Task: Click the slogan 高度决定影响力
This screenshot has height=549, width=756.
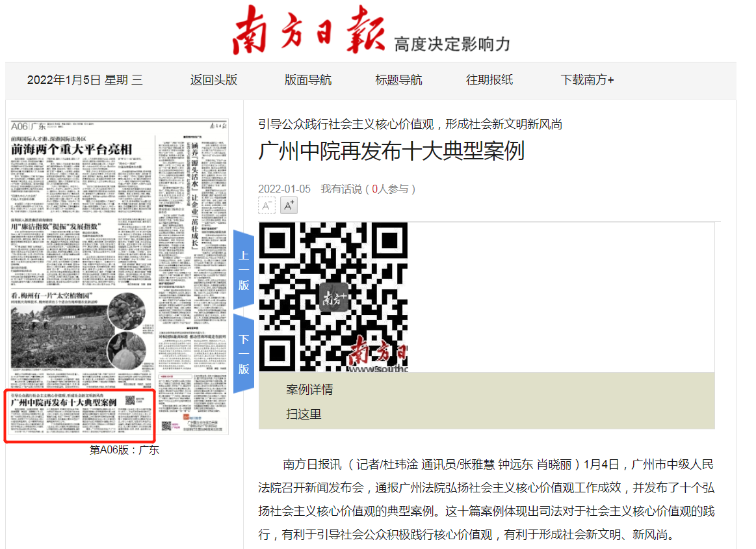Action: point(452,44)
